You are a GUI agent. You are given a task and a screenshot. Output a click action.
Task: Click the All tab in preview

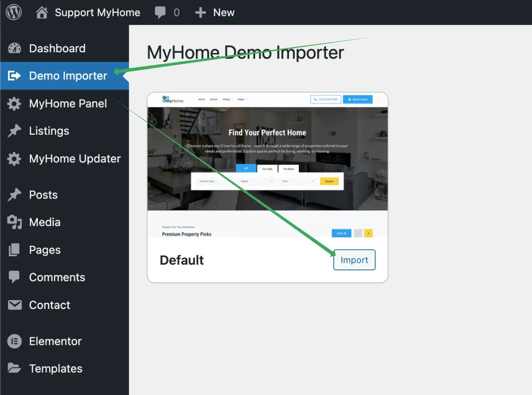[x=246, y=168]
